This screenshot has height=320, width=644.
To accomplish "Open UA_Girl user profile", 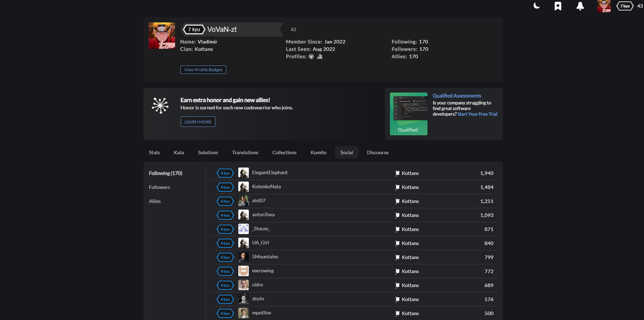I will click(x=260, y=243).
